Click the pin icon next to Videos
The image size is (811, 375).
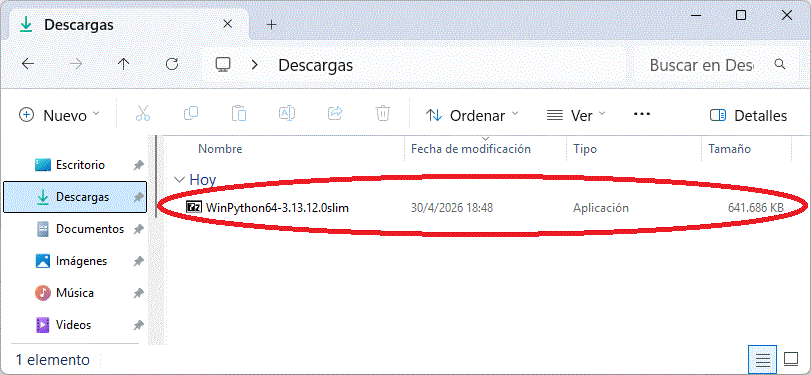tap(138, 326)
